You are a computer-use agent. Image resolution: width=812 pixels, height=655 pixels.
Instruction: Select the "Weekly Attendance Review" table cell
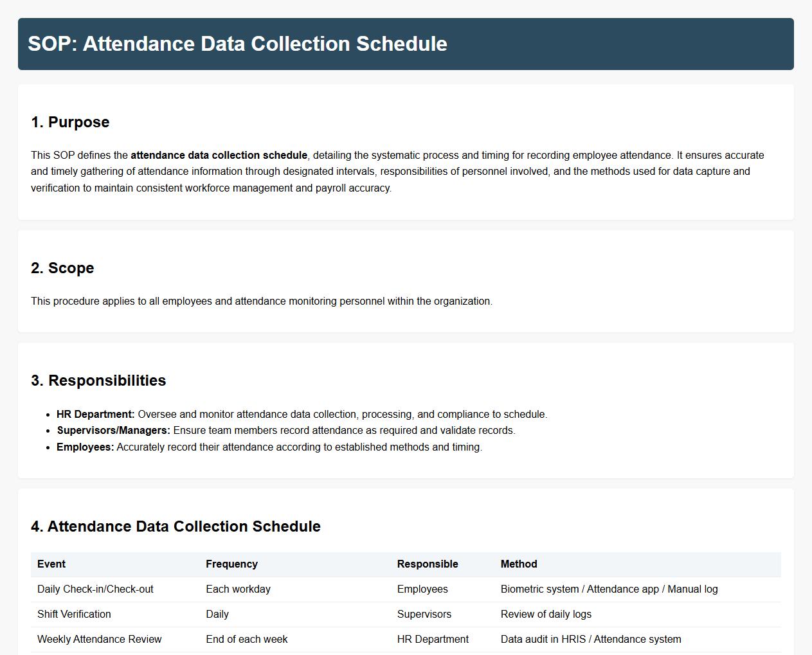[100, 640]
